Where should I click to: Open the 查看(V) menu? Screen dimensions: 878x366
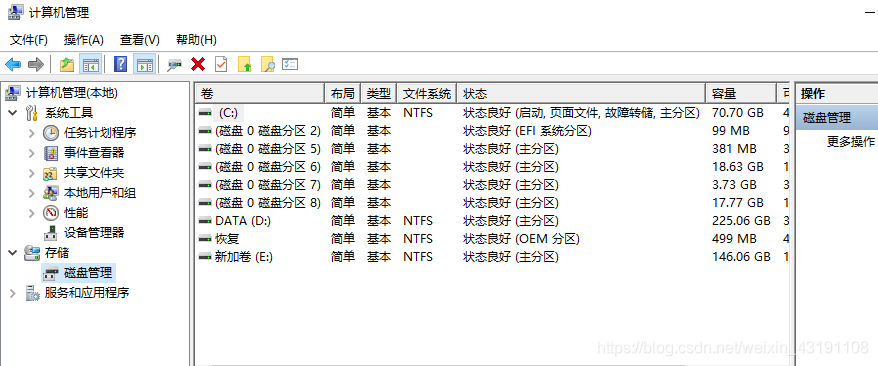click(140, 40)
